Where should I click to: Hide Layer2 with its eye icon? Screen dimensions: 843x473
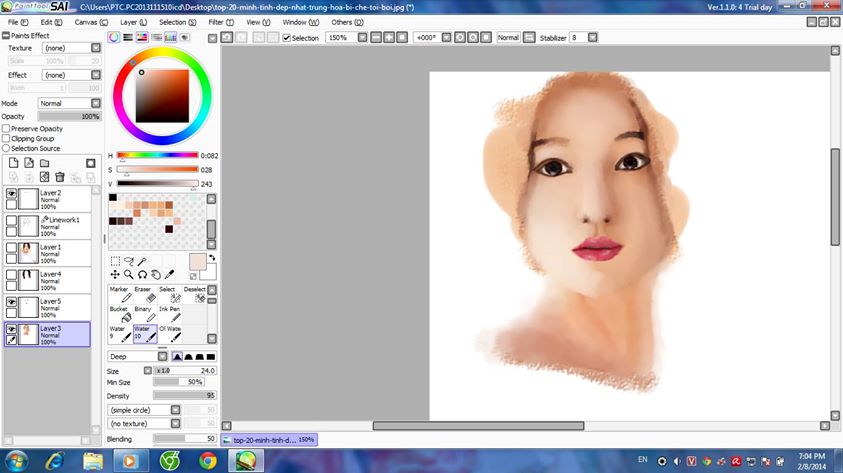tap(11, 193)
